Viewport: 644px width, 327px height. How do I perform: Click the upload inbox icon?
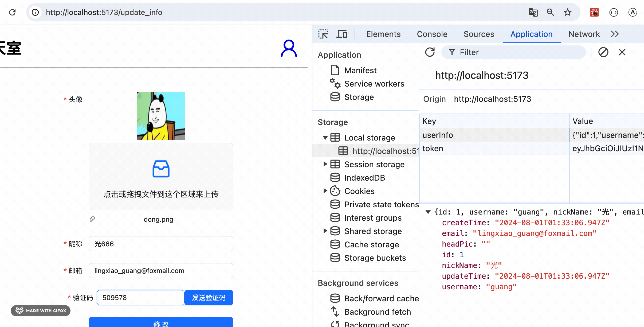pos(161,169)
